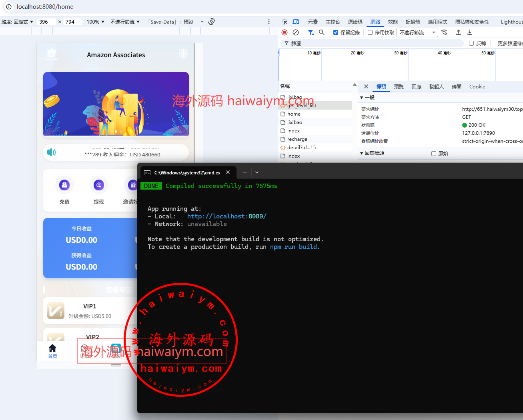
Task: Toggle the network filter funnel icon
Action: coord(311,32)
